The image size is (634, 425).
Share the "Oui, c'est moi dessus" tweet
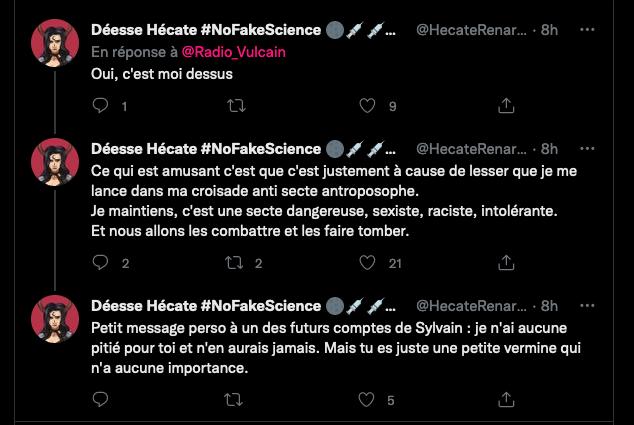(506, 105)
